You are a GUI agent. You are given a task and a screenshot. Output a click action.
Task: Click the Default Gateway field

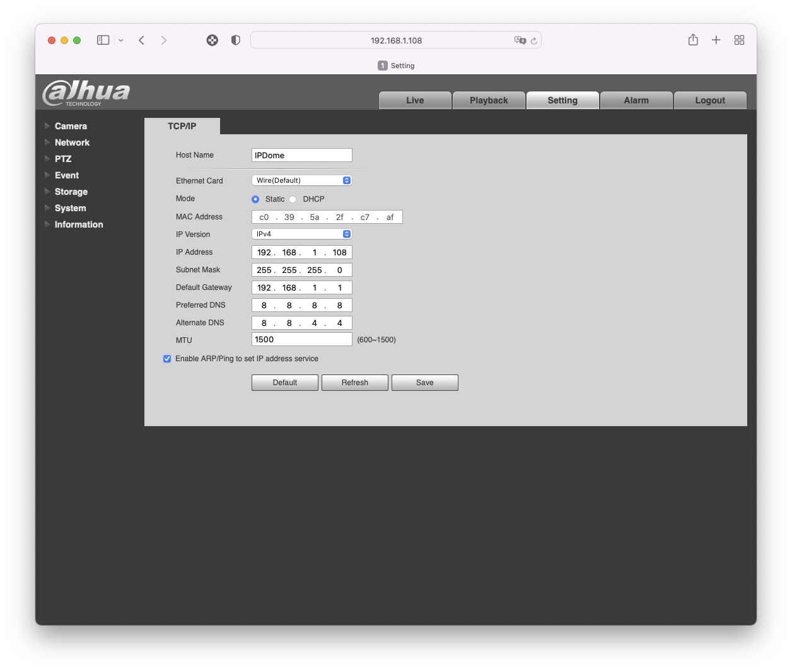click(x=302, y=287)
